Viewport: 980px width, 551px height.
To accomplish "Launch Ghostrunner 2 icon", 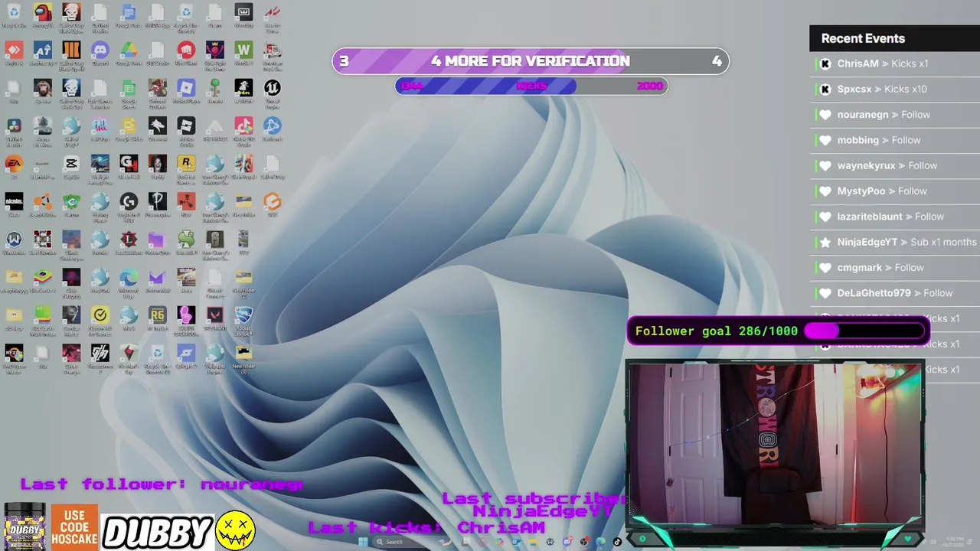I will pos(100,358).
